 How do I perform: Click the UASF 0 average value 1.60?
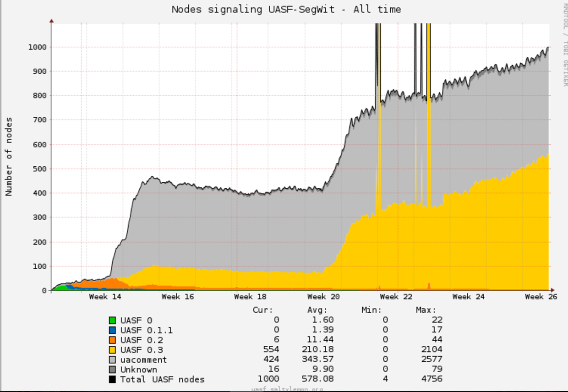click(x=324, y=320)
